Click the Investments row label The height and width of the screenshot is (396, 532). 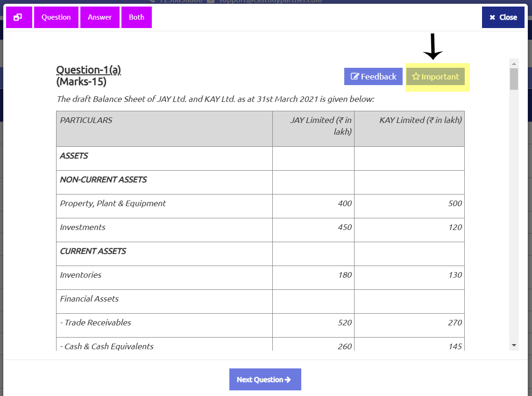coord(83,227)
